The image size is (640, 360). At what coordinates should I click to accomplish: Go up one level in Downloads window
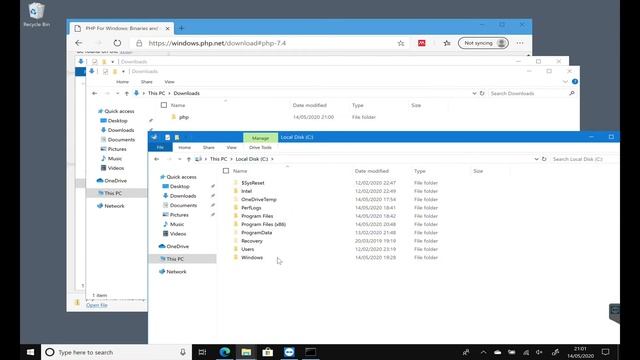coord(127,93)
